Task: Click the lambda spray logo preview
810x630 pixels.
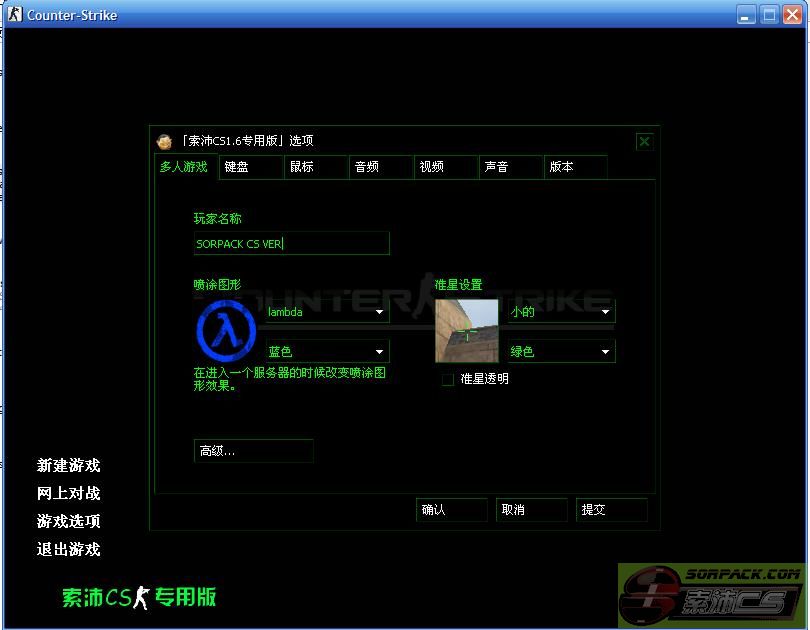Action: point(227,331)
